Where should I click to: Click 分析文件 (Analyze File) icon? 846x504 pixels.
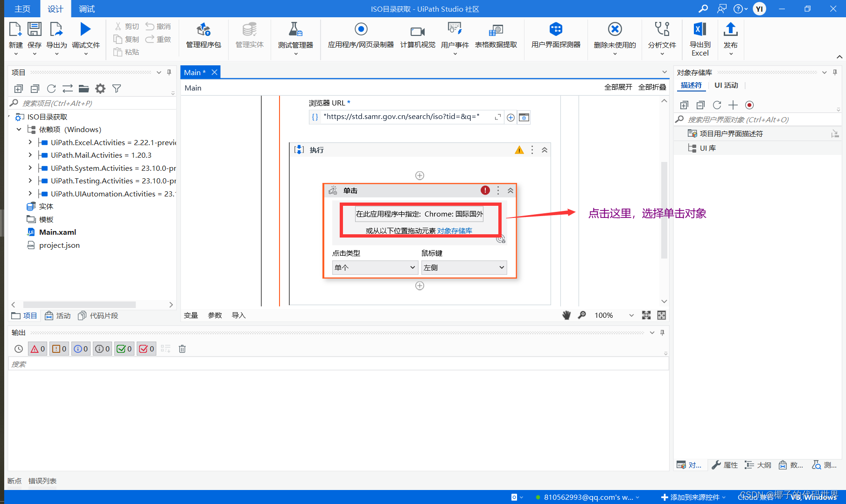[x=662, y=29]
